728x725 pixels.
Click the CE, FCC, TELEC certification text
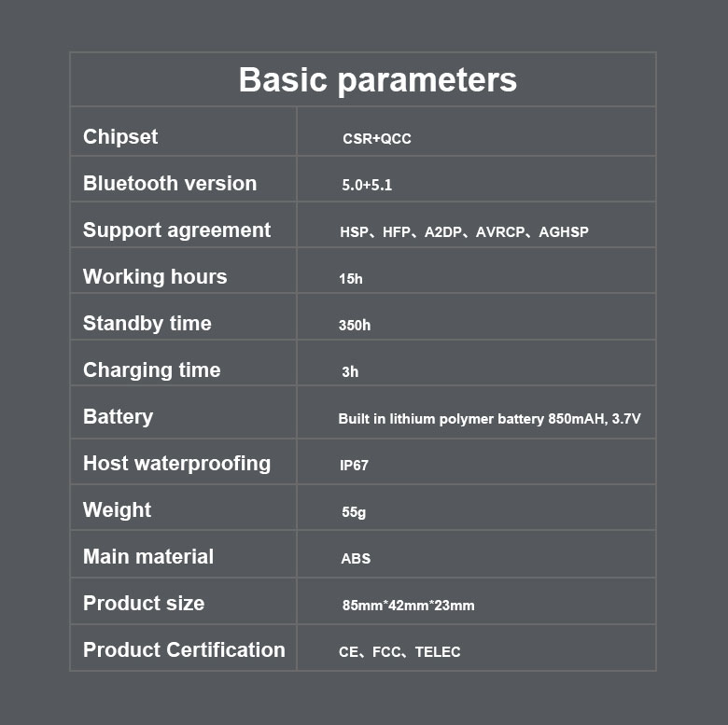(x=399, y=652)
